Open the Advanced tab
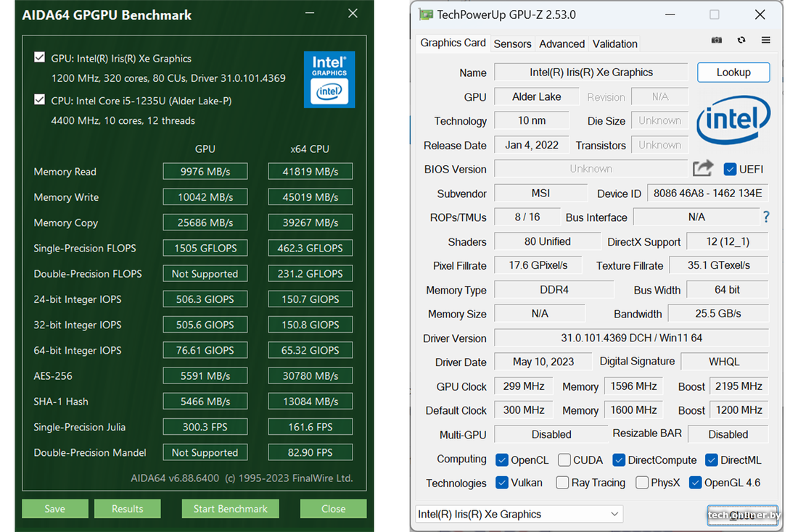 click(x=562, y=43)
